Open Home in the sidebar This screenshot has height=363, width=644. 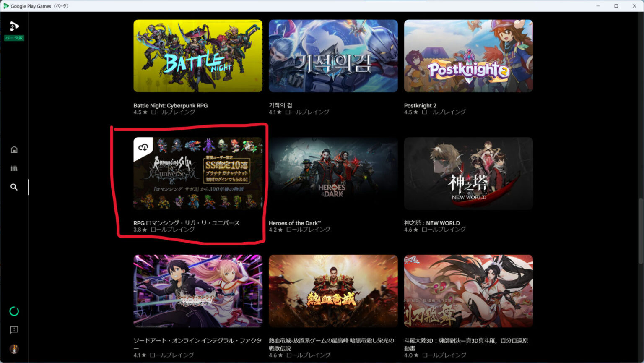(14, 149)
